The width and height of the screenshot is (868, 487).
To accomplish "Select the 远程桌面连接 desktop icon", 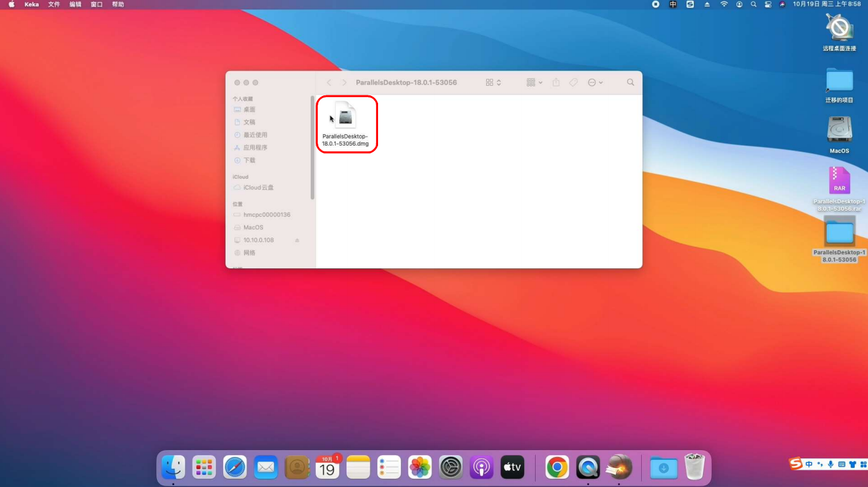I will pyautogui.click(x=839, y=32).
